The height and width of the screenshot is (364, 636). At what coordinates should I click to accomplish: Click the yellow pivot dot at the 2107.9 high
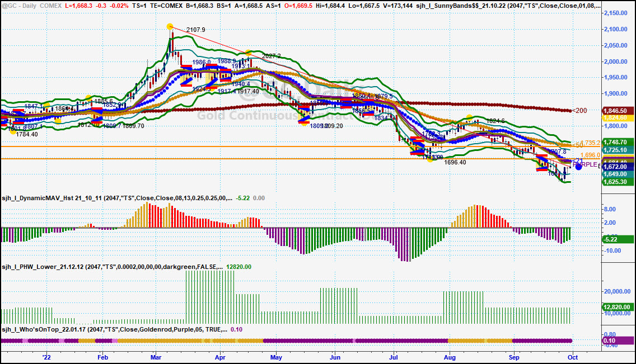pos(170,27)
